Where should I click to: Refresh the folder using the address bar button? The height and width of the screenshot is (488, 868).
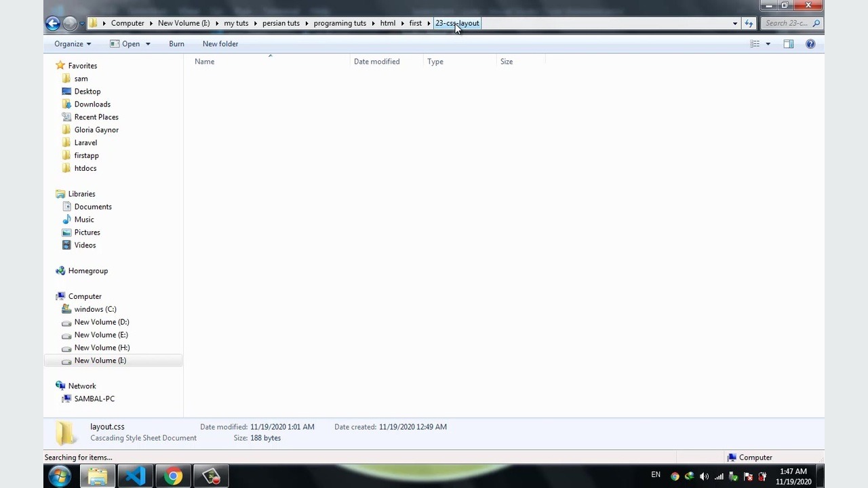click(749, 24)
